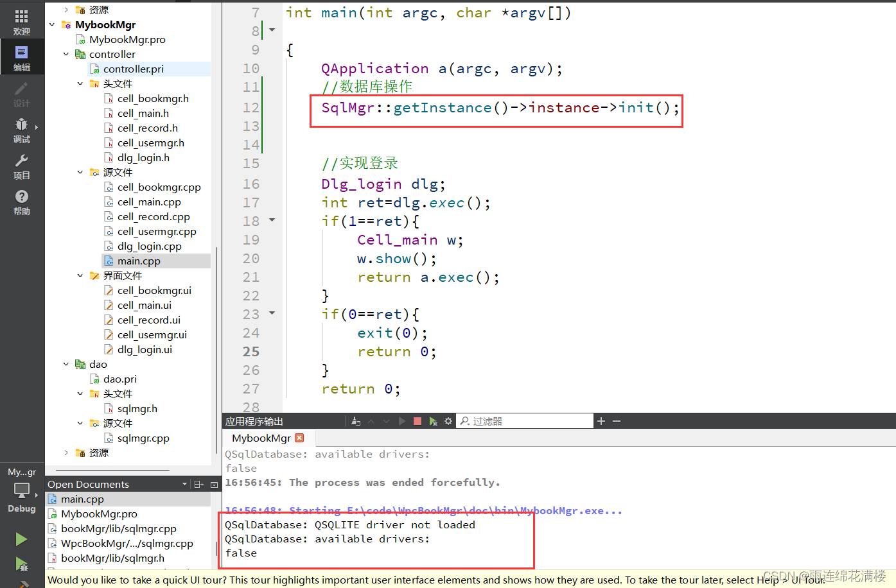
Task: Fold the if(1==ret) block at line 18
Action: pyautogui.click(x=272, y=220)
